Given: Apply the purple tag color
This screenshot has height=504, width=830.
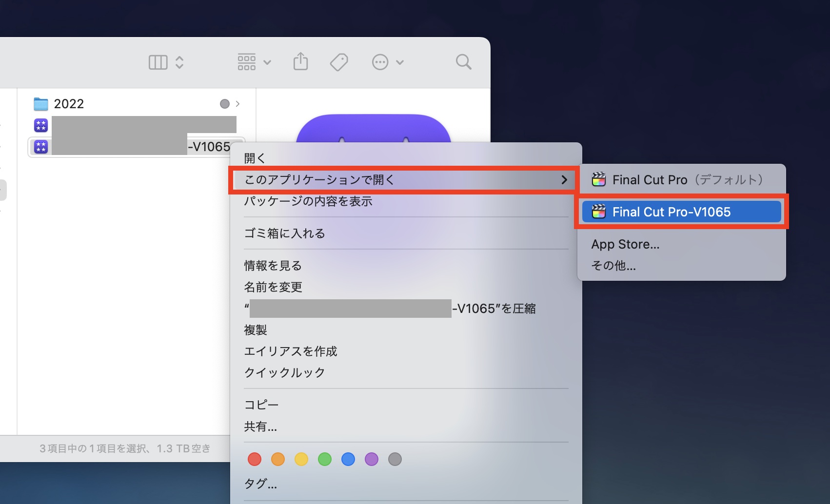Looking at the screenshot, I should click(x=372, y=459).
